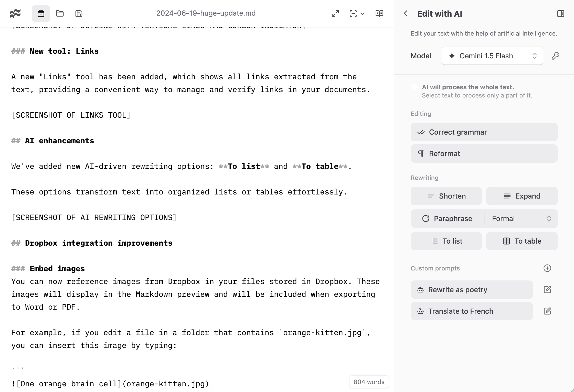The image size is (574, 392).
Task: Add a custom prompt with plus icon
Action: [x=547, y=268]
